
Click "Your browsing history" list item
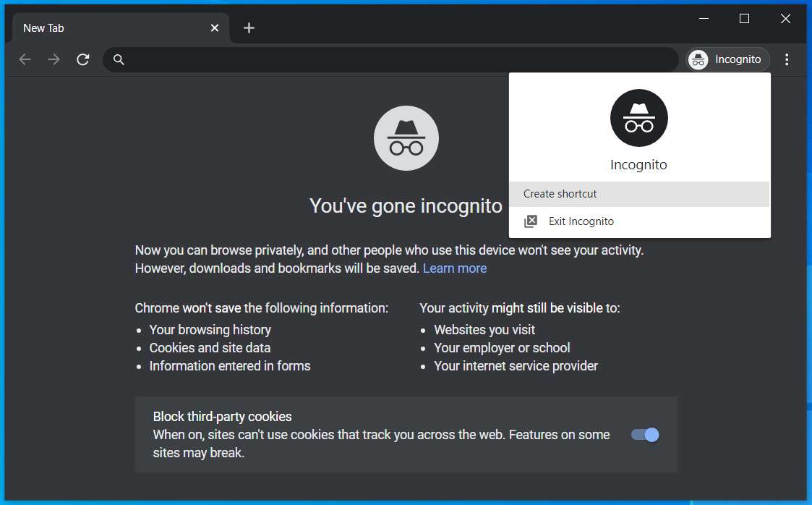tap(210, 330)
